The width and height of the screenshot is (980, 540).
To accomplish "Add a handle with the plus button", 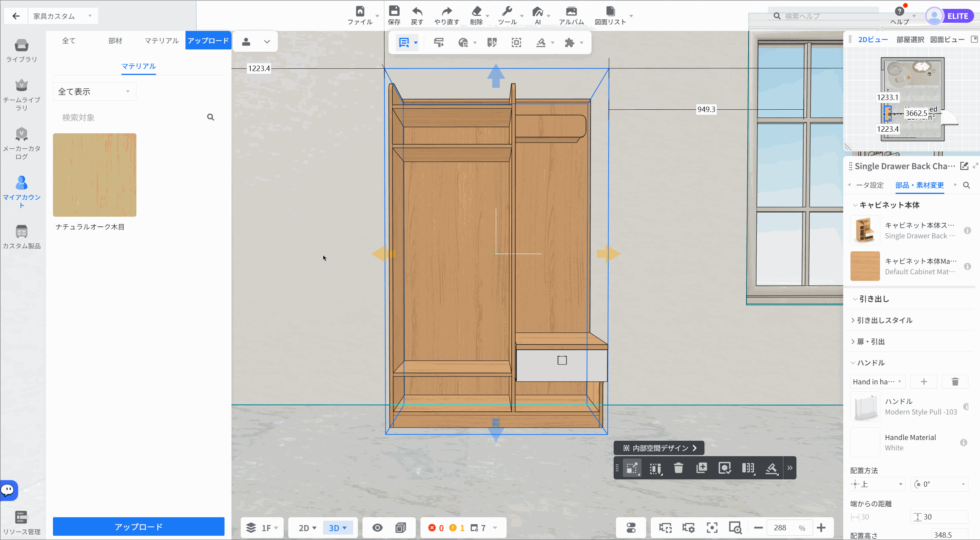I will [924, 382].
